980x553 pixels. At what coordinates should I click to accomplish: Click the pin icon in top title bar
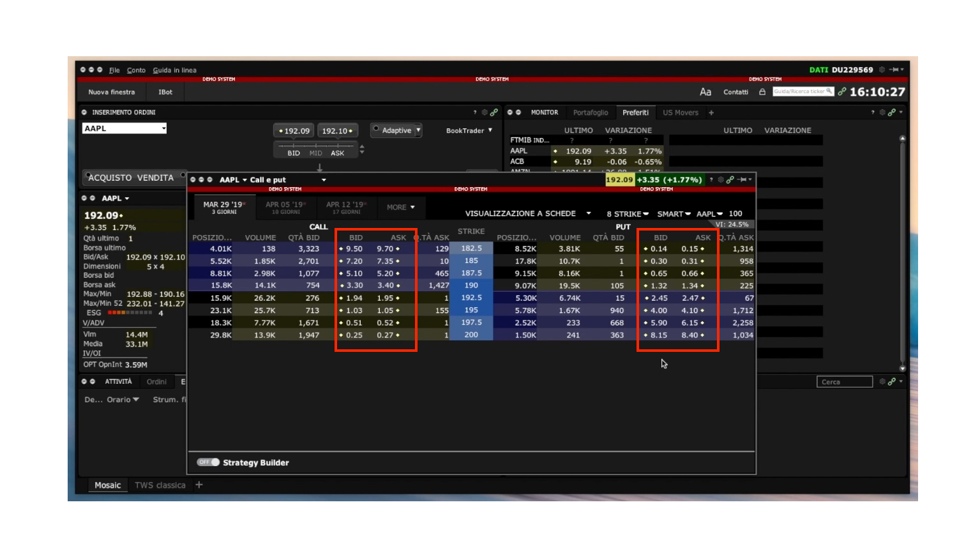895,70
